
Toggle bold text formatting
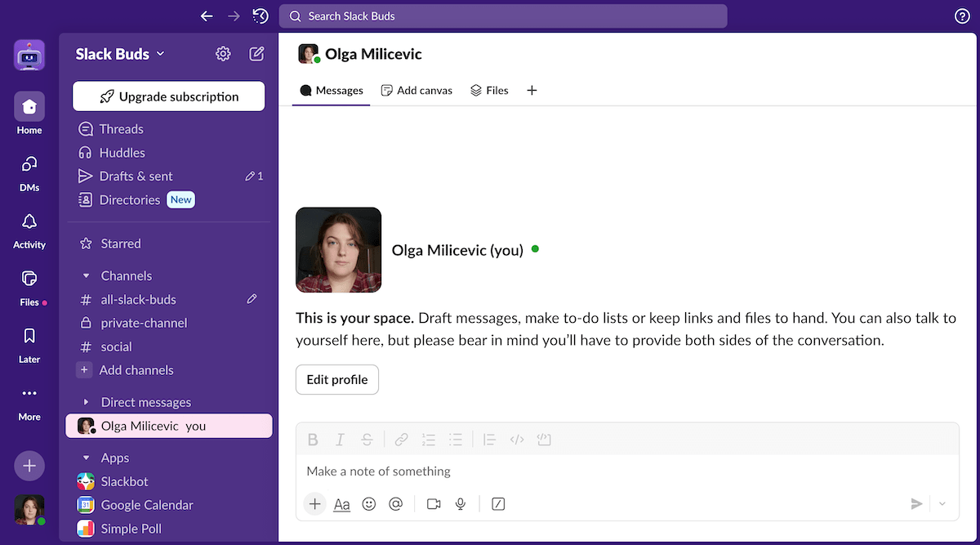313,440
